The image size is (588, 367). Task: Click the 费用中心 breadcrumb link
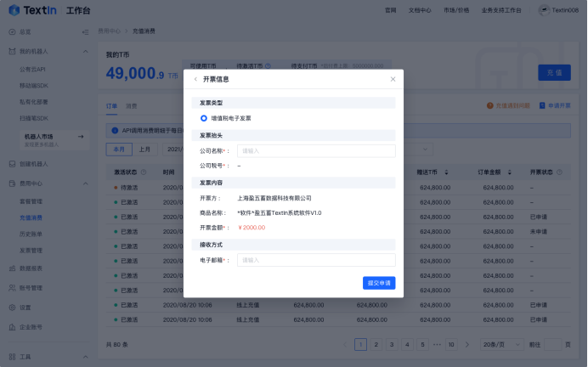109,31
